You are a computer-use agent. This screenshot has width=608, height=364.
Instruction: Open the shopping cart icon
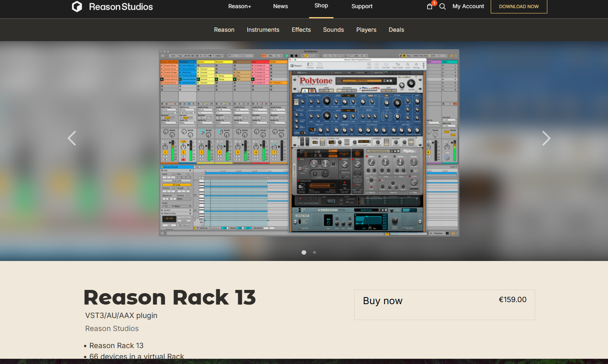(430, 6)
